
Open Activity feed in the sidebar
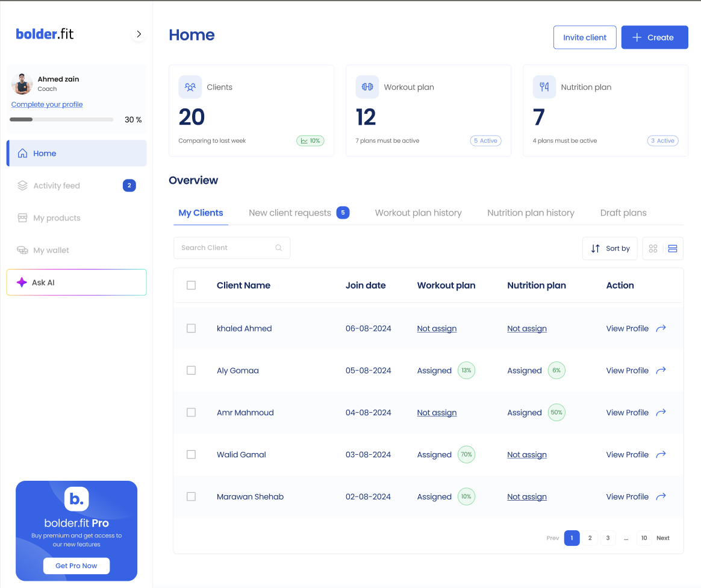(57, 186)
